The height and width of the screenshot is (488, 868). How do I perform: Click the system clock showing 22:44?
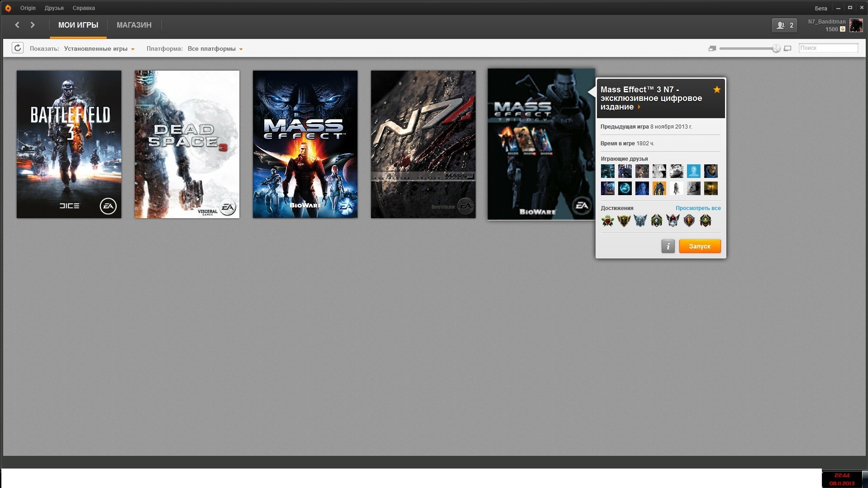pyautogui.click(x=842, y=475)
